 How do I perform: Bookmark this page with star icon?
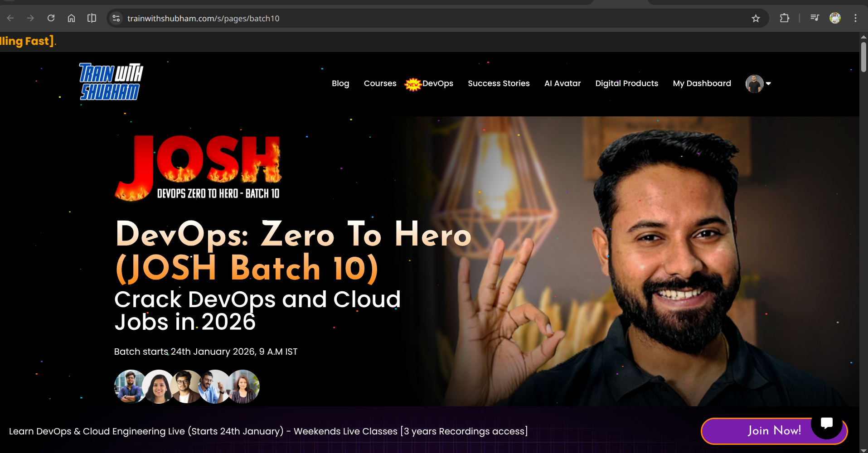click(x=756, y=18)
